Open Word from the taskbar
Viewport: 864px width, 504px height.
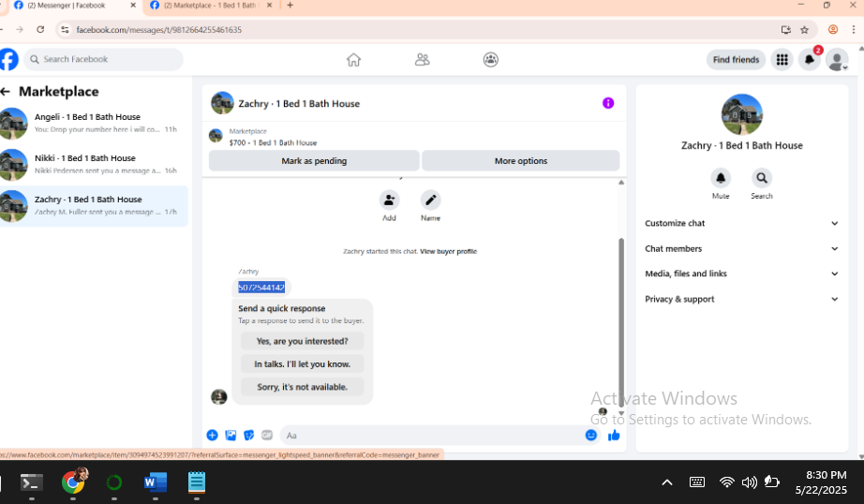pyautogui.click(x=156, y=482)
